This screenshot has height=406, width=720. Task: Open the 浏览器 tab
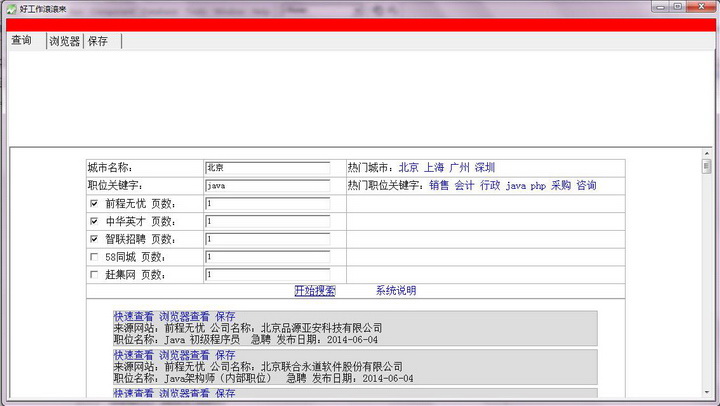(65, 42)
